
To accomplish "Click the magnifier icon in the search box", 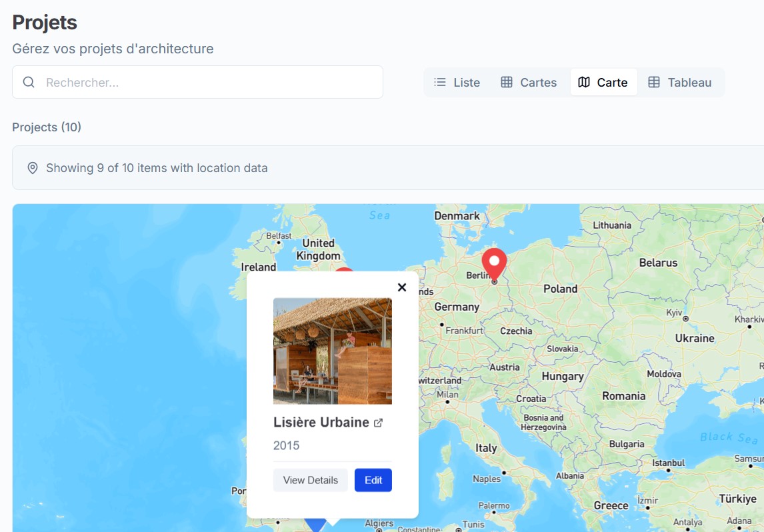I will [x=29, y=83].
